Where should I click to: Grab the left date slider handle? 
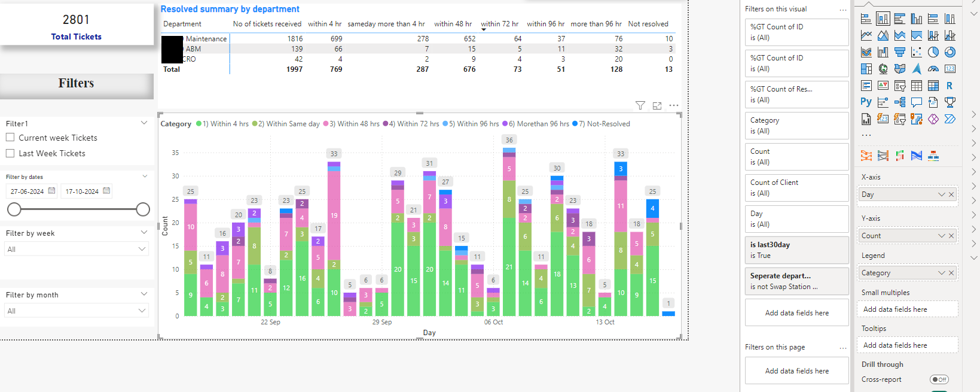coord(14,209)
